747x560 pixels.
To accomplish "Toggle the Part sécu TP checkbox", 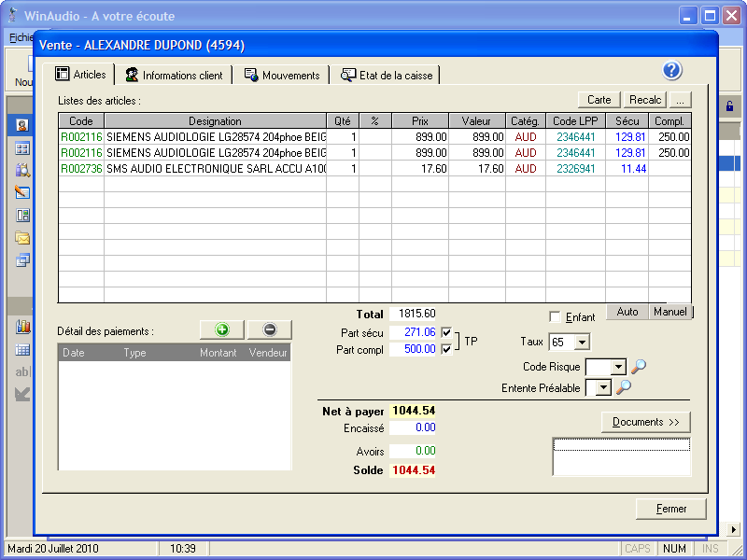I will click(447, 332).
